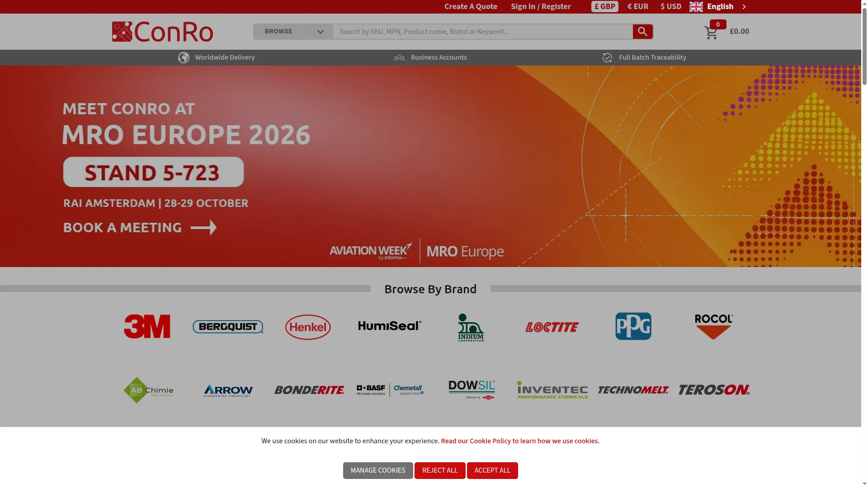The width and height of the screenshot is (868, 488).
Task: Open the HumiSeal brand logo
Action: [x=390, y=326]
